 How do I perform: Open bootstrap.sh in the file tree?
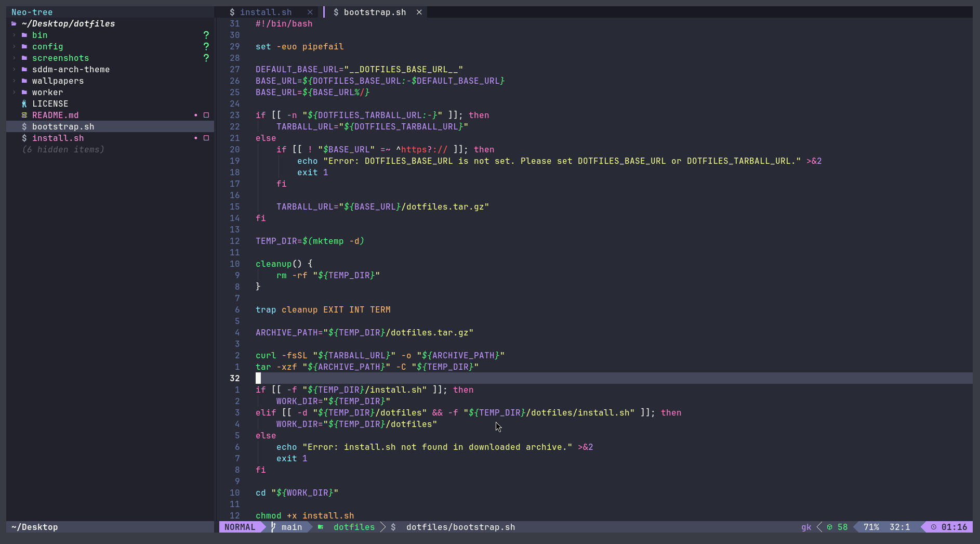(63, 127)
